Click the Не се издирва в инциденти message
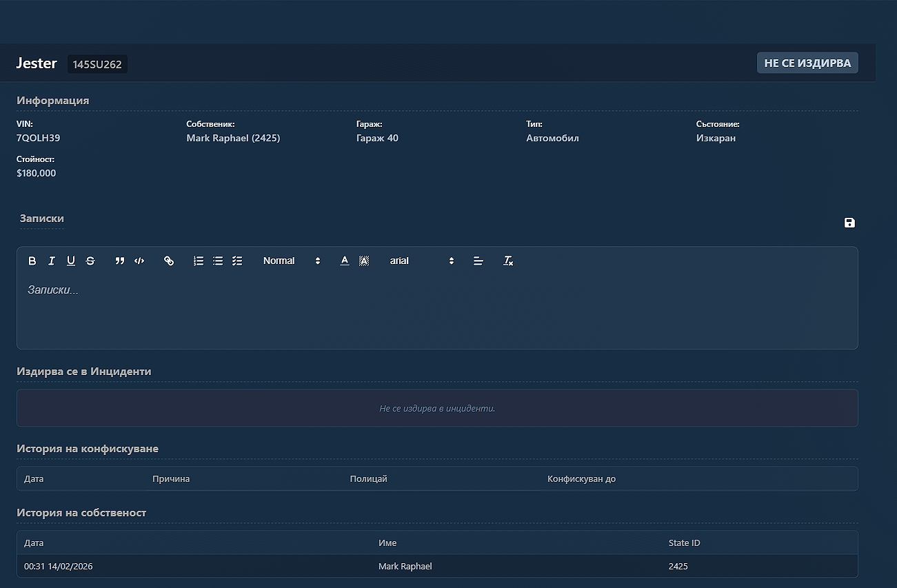 click(437, 408)
